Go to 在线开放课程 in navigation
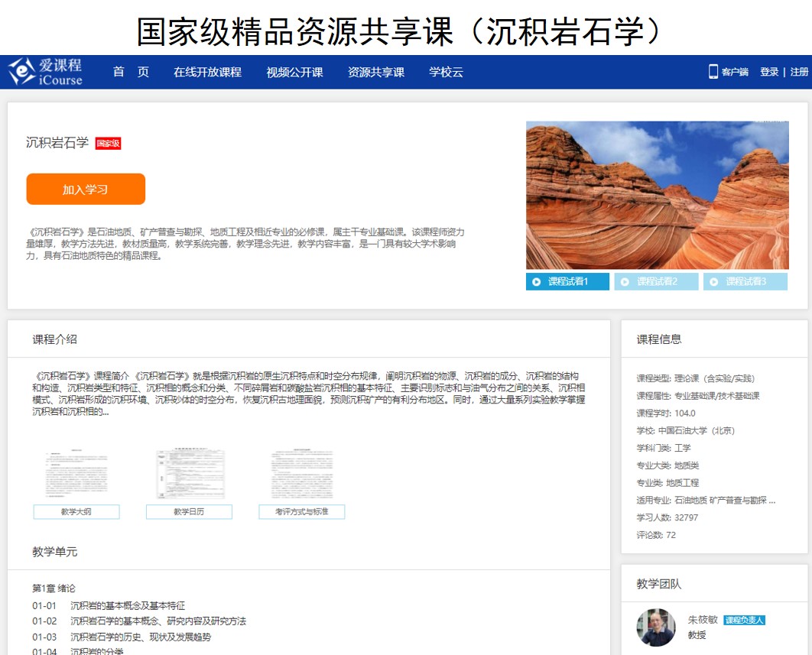This screenshot has height=655, width=812. point(207,72)
